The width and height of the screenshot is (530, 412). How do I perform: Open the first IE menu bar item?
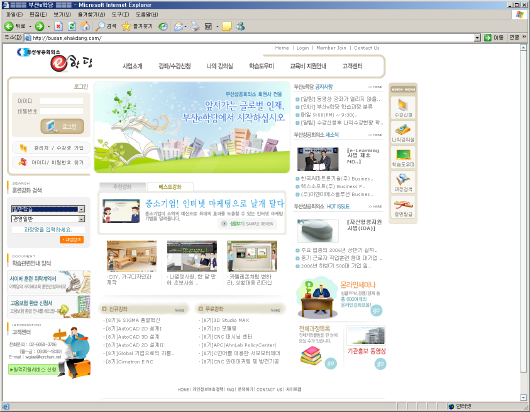pos(14,14)
